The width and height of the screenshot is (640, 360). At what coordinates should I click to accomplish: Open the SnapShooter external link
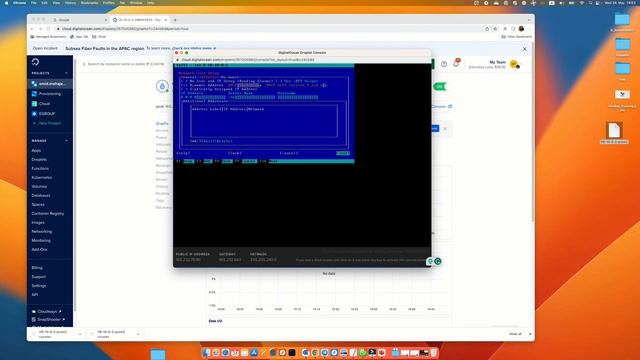(48, 320)
